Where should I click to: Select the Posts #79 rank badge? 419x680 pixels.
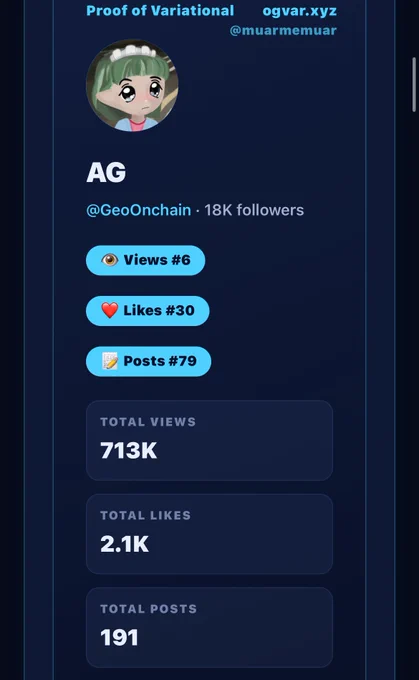coord(148,361)
